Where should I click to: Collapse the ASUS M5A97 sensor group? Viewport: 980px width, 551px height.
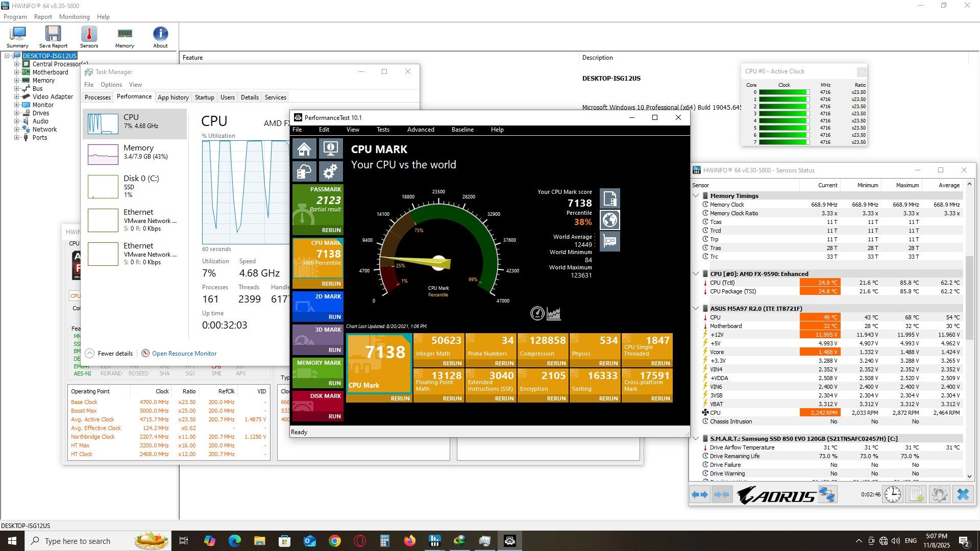(x=696, y=309)
